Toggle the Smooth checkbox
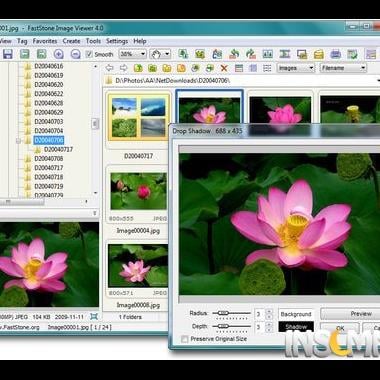 tap(89, 54)
